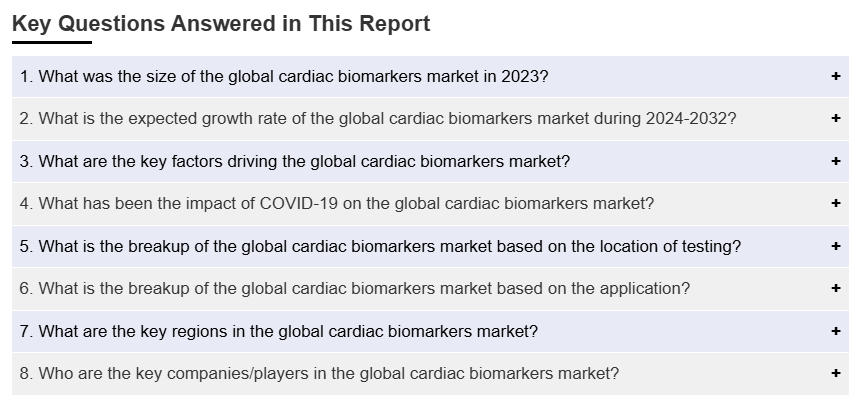Expand the expected growth rate question
The height and width of the screenshot is (403, 858).
(378, 118)
